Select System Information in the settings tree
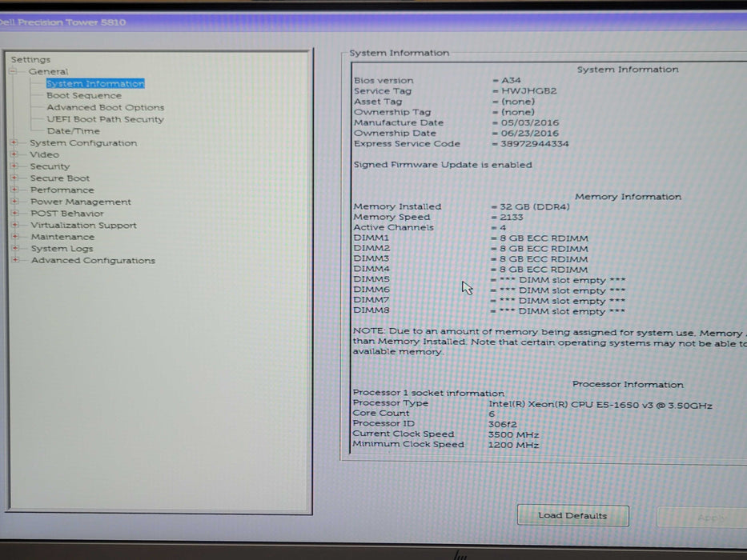 click(x=94, y=84)
